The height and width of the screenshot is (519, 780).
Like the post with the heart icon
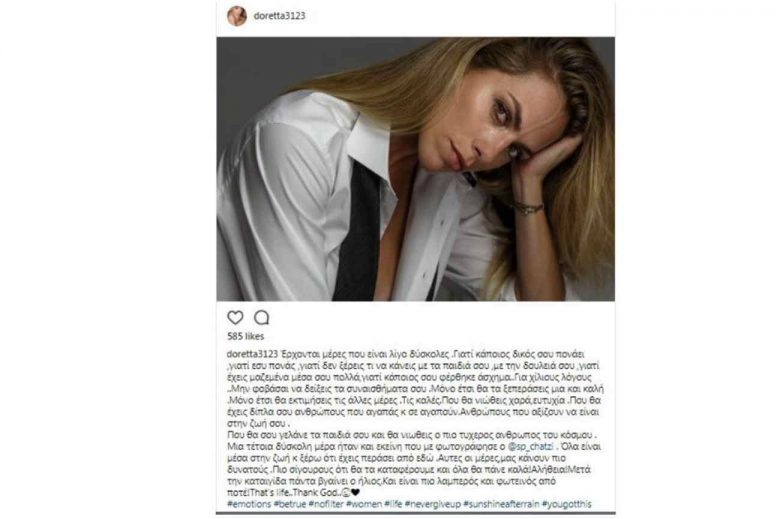pos(235,317)
